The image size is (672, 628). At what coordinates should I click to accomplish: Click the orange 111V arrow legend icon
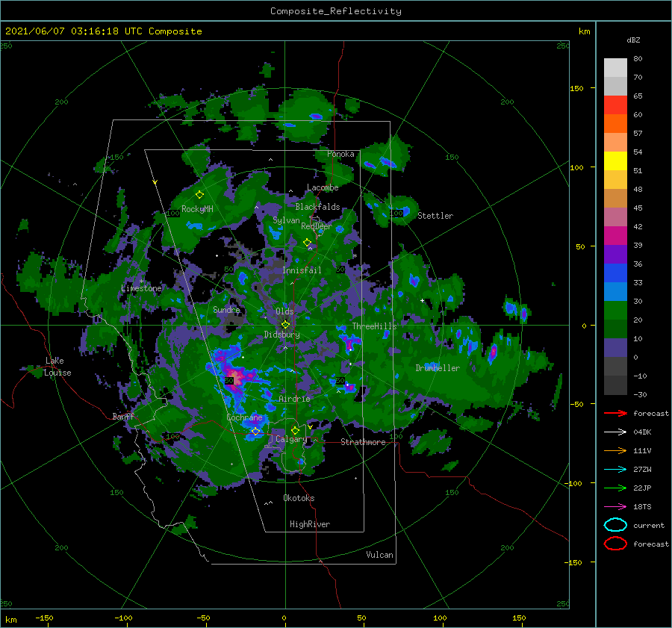pos(615,450)
